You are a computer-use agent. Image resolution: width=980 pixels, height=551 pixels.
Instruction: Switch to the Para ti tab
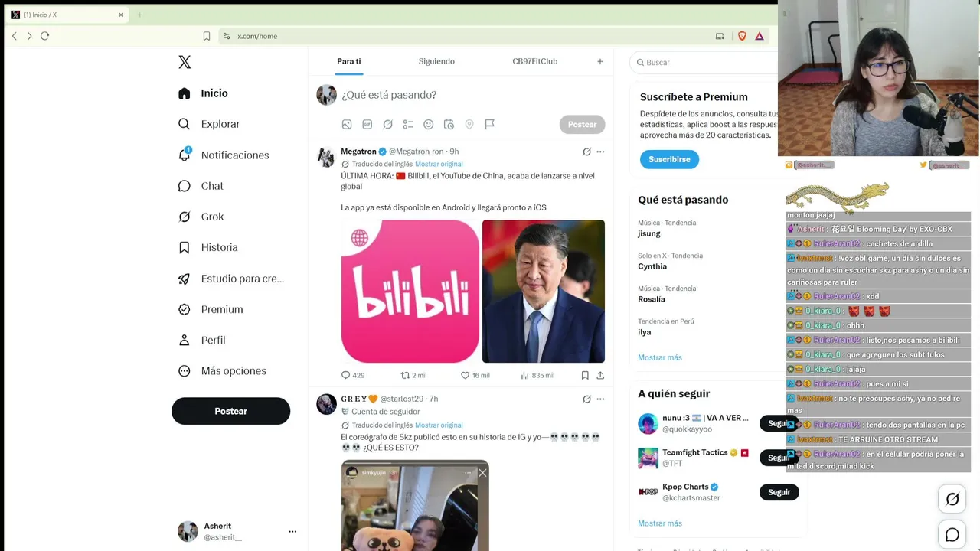pos(348,61)
